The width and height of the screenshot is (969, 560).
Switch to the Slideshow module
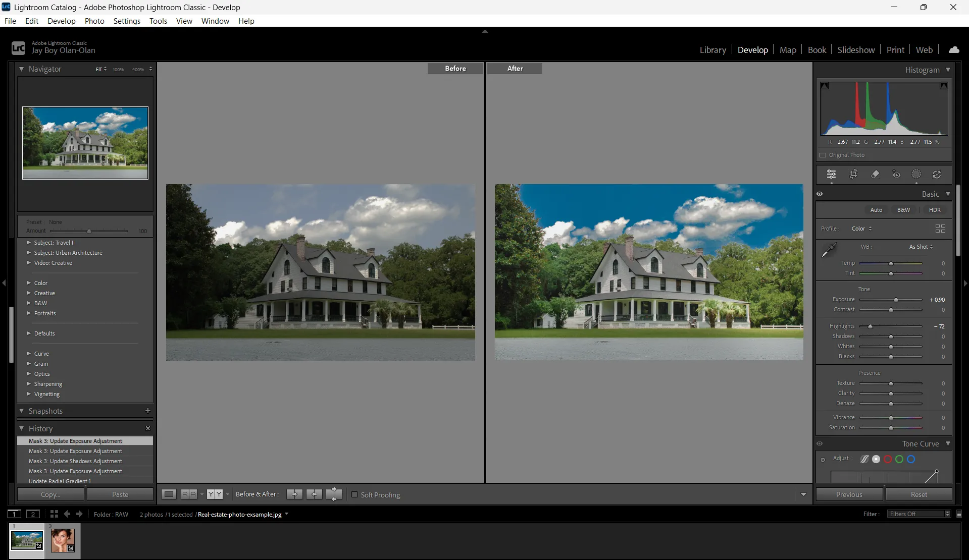coord(856,50)
